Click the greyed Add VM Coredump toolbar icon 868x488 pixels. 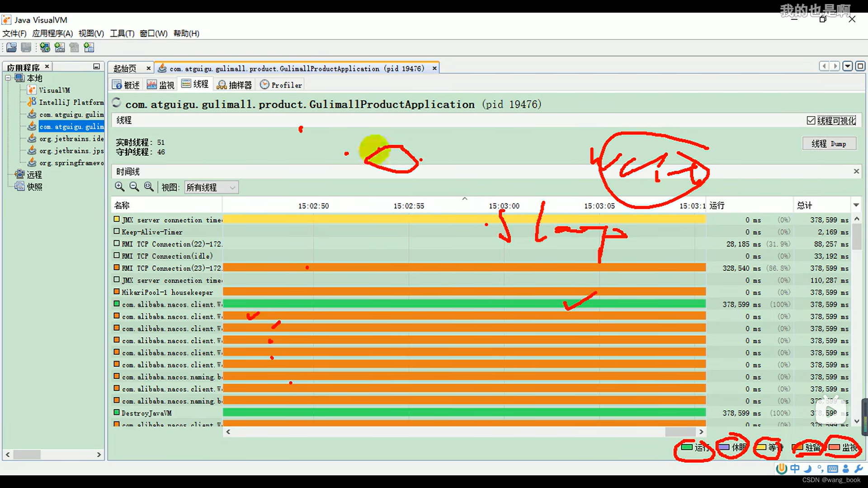coord(74,47)
